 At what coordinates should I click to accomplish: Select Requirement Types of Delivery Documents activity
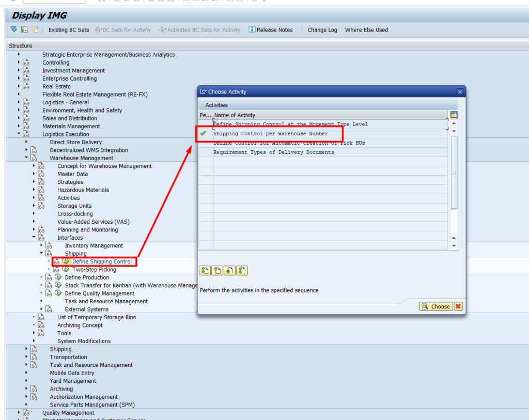click(x=273, y=152)
